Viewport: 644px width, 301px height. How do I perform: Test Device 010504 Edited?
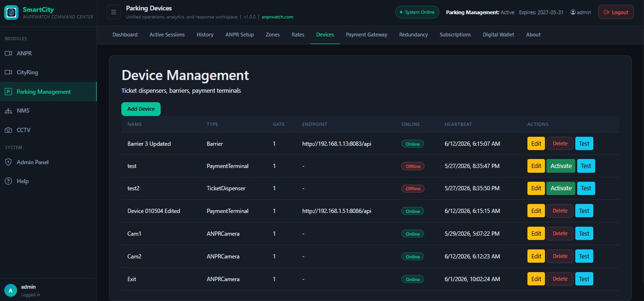click(584, 211)
